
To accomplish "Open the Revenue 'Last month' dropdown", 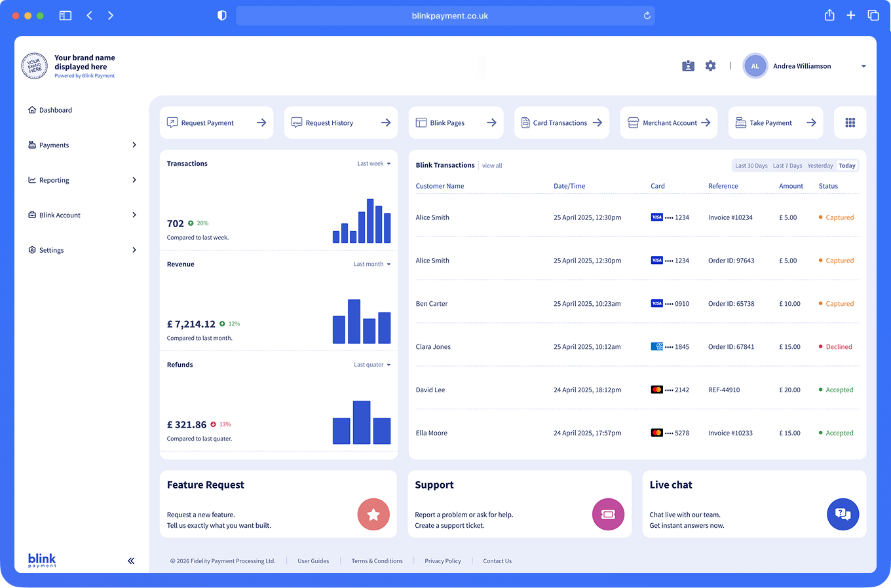I will pos(371,265).
